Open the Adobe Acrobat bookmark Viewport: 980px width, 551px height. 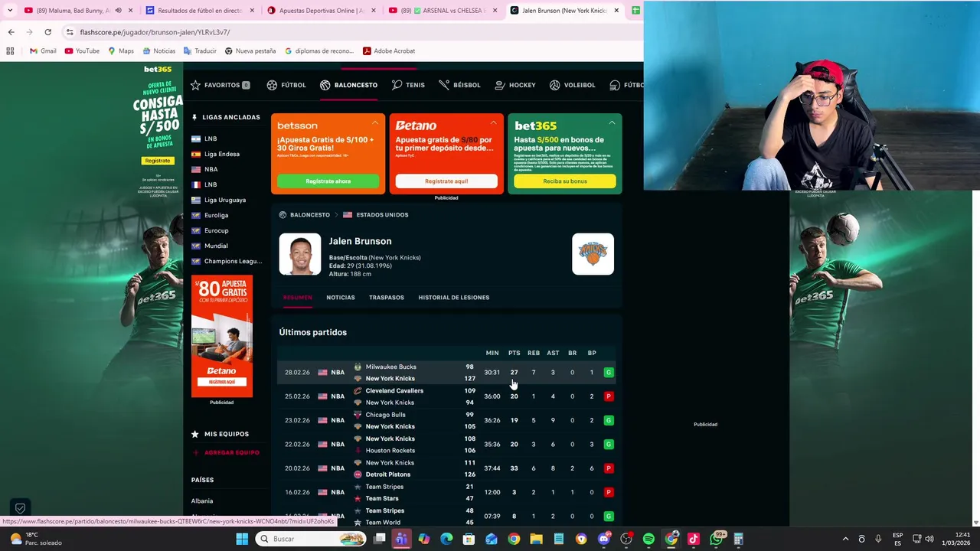[x=389, y=51]
